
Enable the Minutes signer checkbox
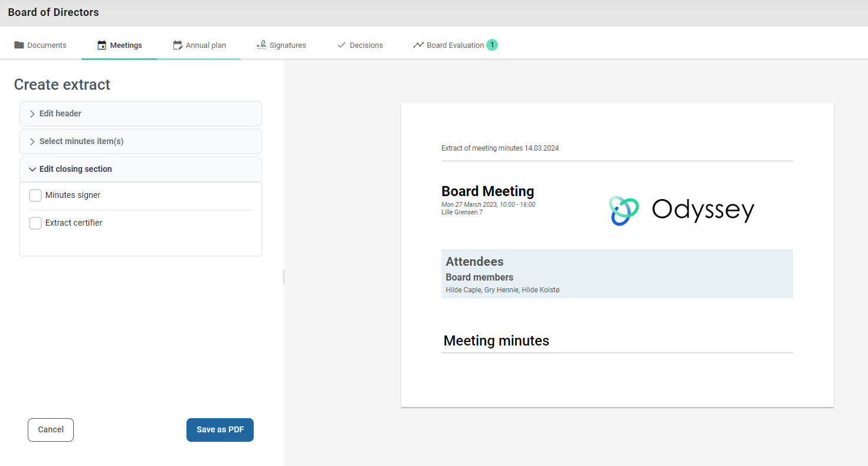coord(35,195)
